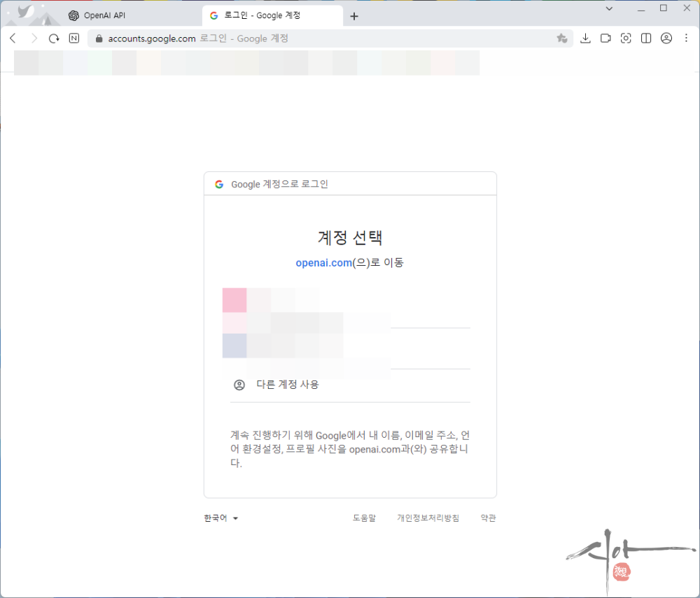Expand tab list chevron in title bar
Image resolution: width=700 pixels, height=598 pixels.
click(609, 8)
